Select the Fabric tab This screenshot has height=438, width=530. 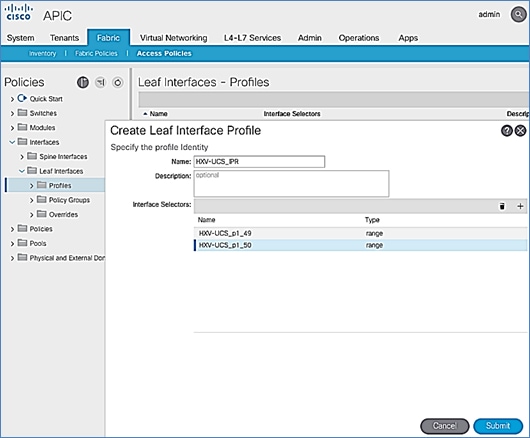click(109, 38)
